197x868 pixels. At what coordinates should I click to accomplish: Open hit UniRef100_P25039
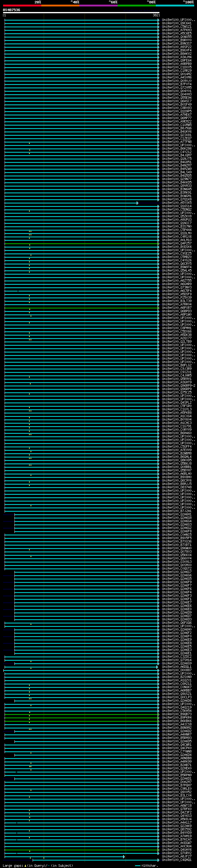coord(177,297)
